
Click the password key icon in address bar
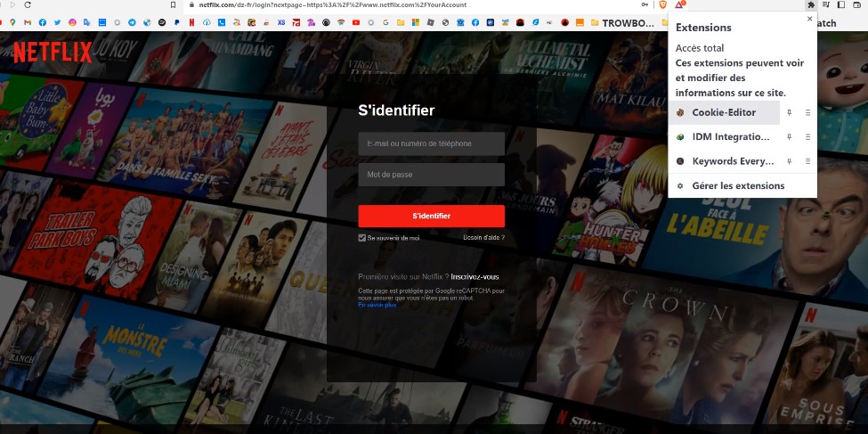pyautogui.click(x=644, y=5)
